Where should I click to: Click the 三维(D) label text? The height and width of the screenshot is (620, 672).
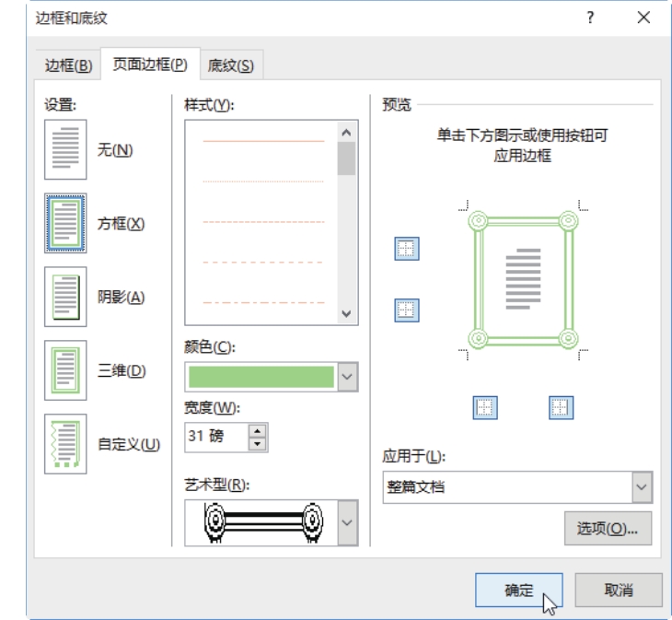click(x=122, y=371)
